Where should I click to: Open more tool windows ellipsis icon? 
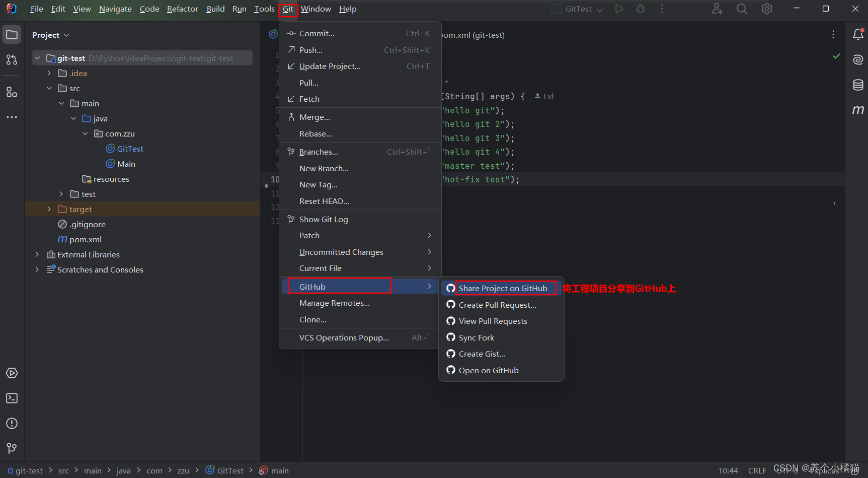coord(12,117)
